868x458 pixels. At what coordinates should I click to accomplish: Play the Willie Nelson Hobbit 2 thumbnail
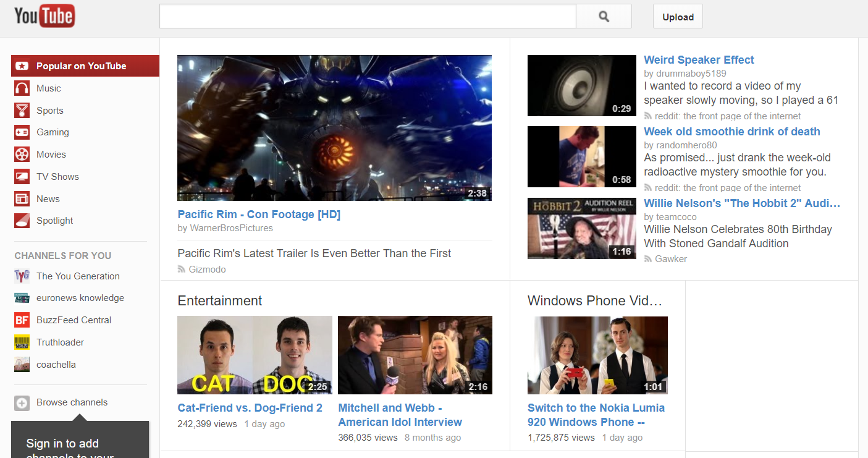pos(582,228)
